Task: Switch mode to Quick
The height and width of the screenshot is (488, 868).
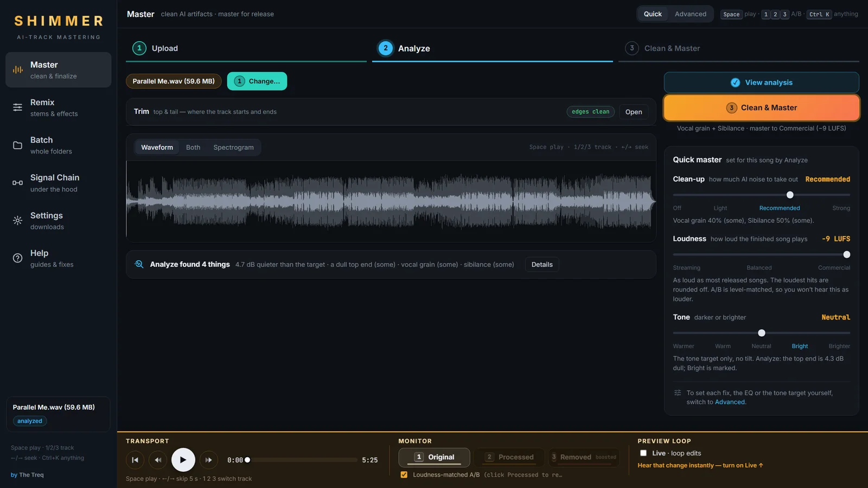Action: click(653, 14)
